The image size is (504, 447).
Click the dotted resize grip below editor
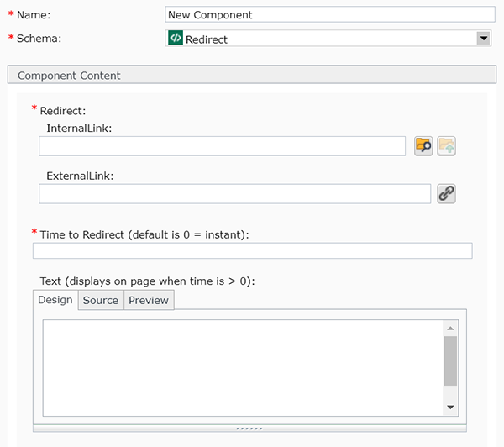point(249,428)
